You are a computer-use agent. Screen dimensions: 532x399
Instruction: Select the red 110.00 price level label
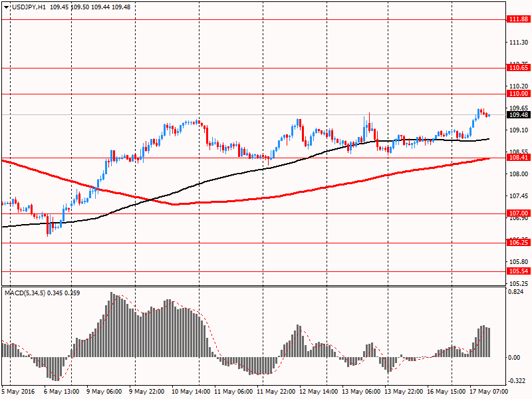pos(518,94)
